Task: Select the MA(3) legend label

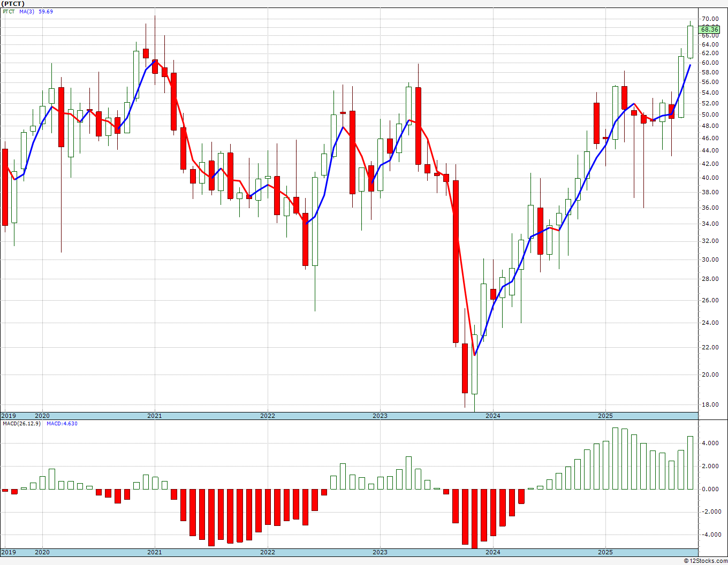Action: click(27, 11)
